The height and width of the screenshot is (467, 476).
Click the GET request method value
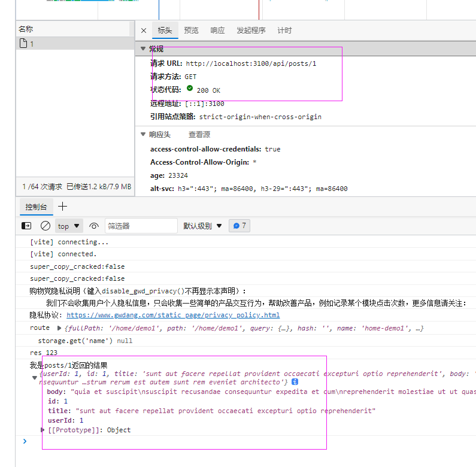[x=190, y=77]
